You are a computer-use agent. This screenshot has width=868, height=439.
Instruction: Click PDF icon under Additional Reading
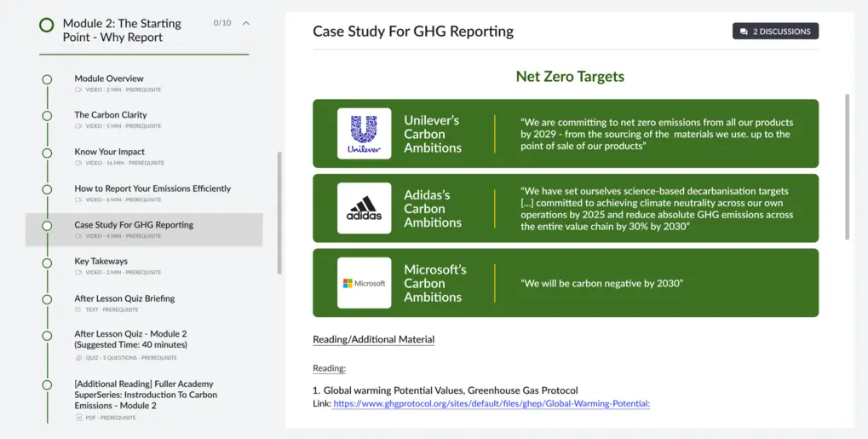pos(78,418)
